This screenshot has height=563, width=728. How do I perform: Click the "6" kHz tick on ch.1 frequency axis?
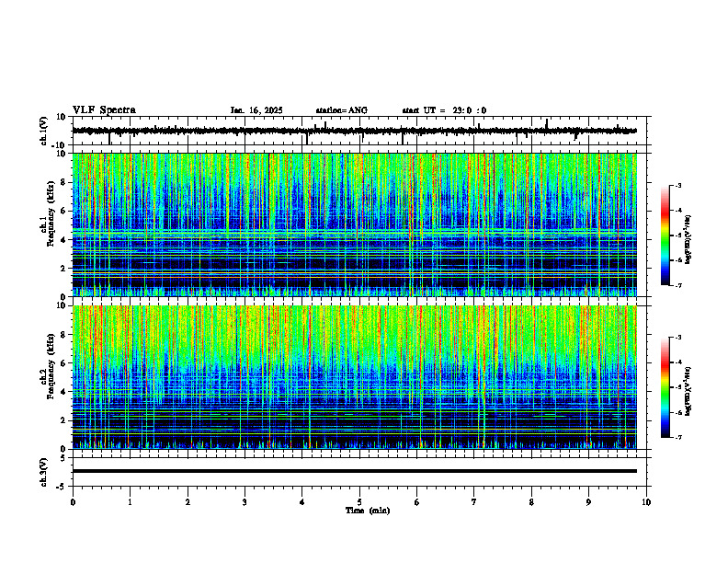click(x=63, y=211)
